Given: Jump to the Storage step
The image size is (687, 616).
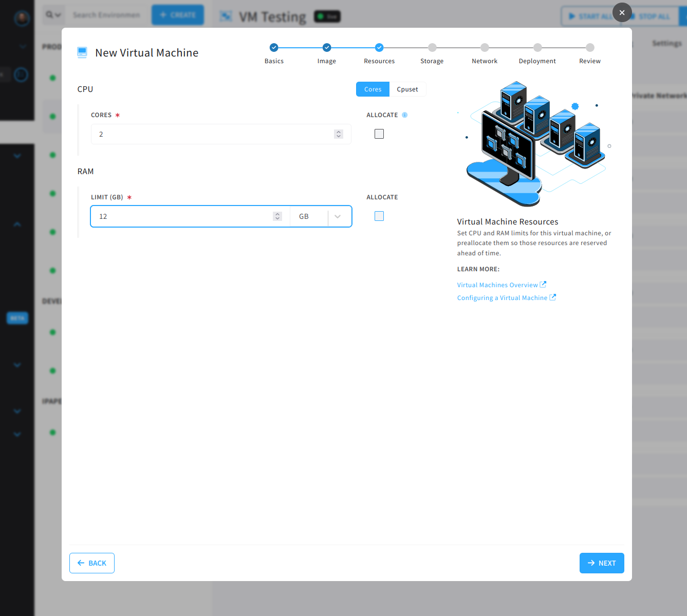Looking at the screenshot, I should click(x=432, y=47).
